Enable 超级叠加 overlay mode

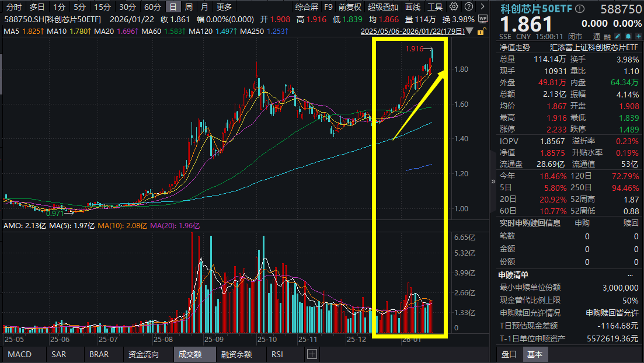384,7
